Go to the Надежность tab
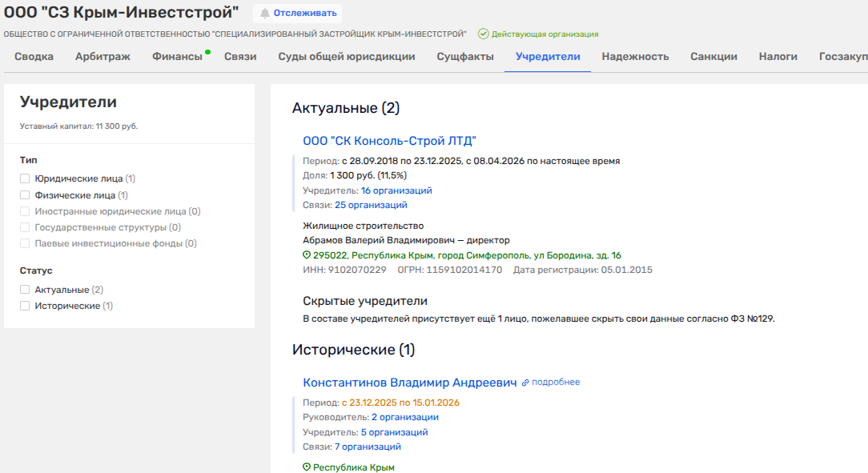The width and height of the screenshot is (868, 473). point(635,57)
